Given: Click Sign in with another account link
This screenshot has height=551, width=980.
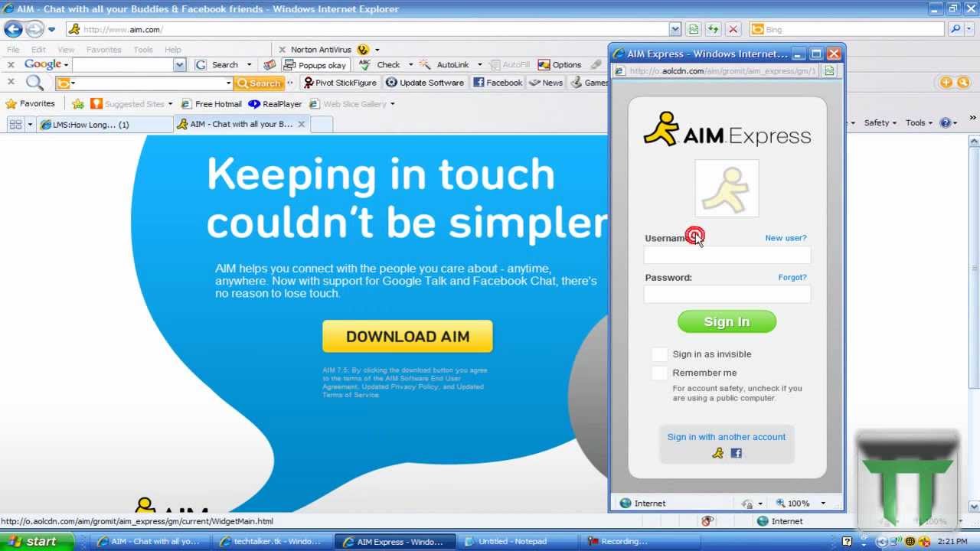Looking at the screenshot, I should 726,437.
